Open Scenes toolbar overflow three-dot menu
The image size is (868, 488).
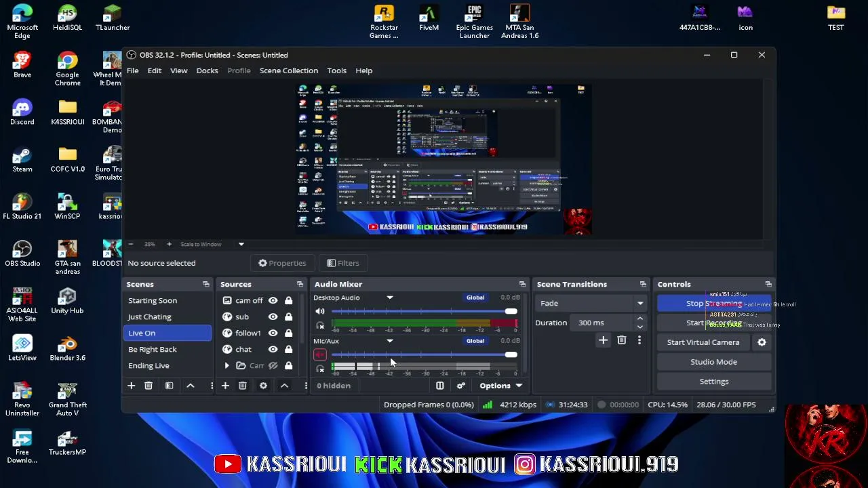click(x=212, y=386)
